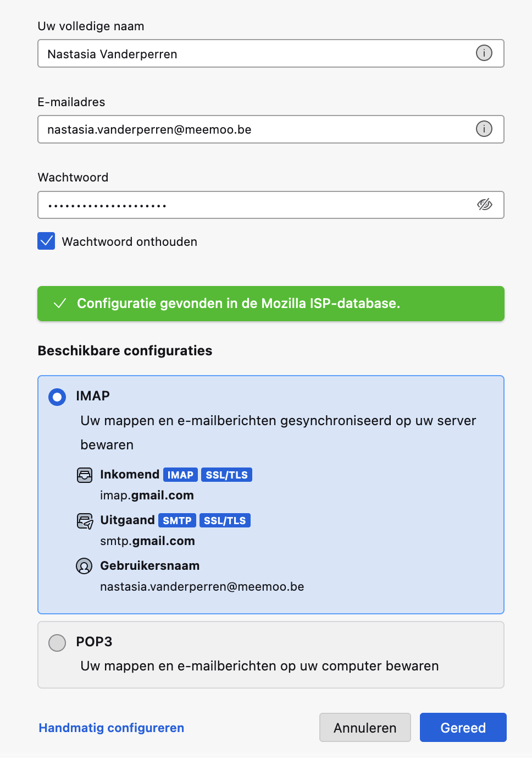Click the SSL/TLS badge for outgoing server
The width and height of the screenshot is (532, 759).
(x=225, y=521)
